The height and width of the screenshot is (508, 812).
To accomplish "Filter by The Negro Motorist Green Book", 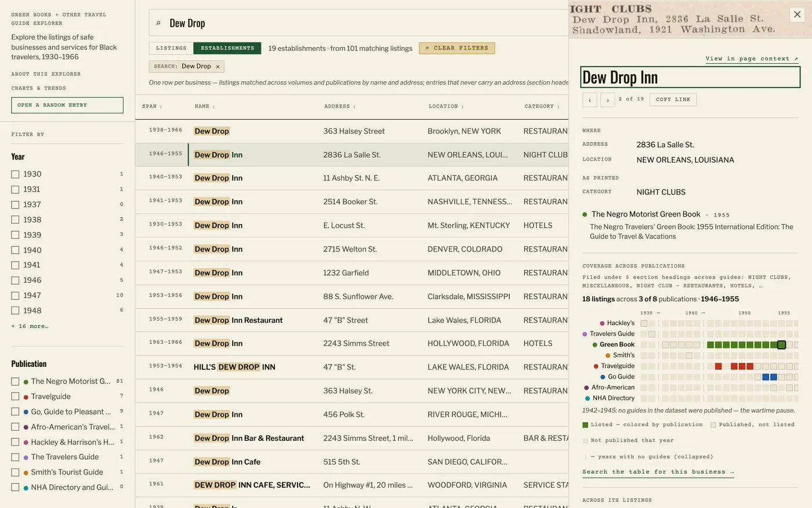I will coord(15,381).
